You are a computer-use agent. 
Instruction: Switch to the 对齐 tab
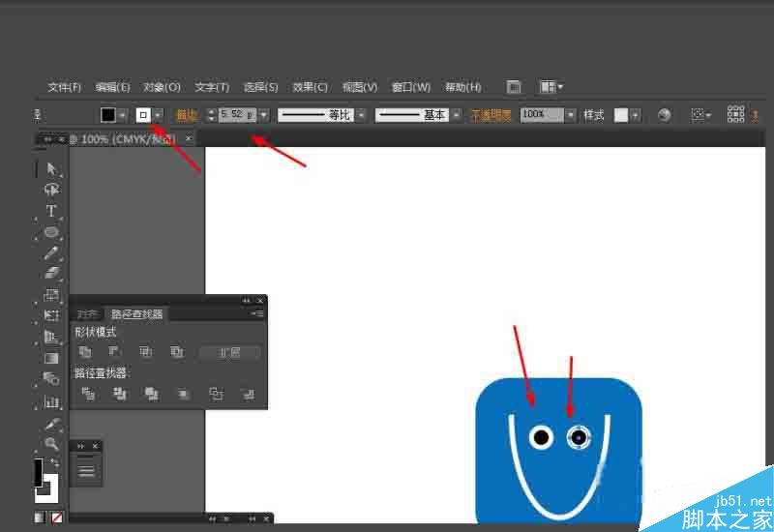(x=88, y=314)
